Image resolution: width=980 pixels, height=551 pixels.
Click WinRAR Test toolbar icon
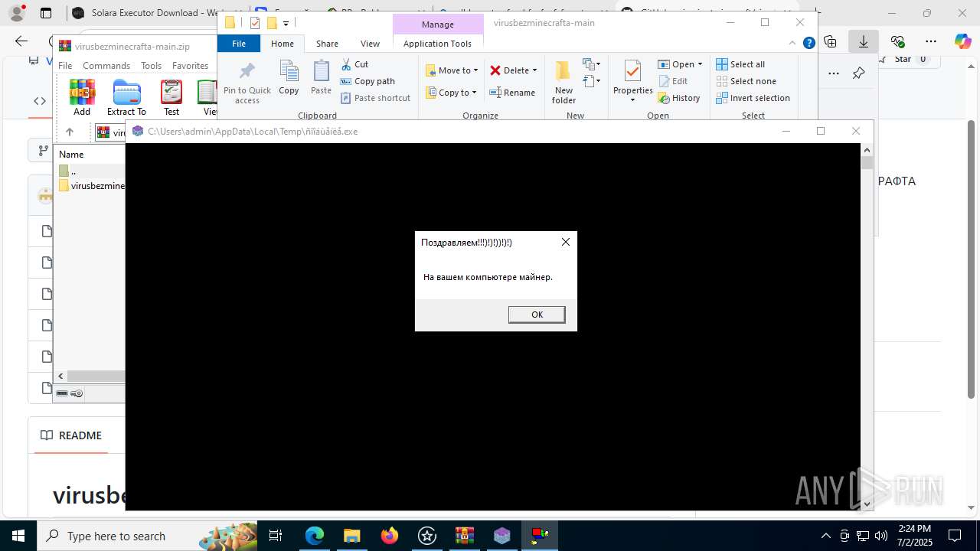[x=171, y=98]
